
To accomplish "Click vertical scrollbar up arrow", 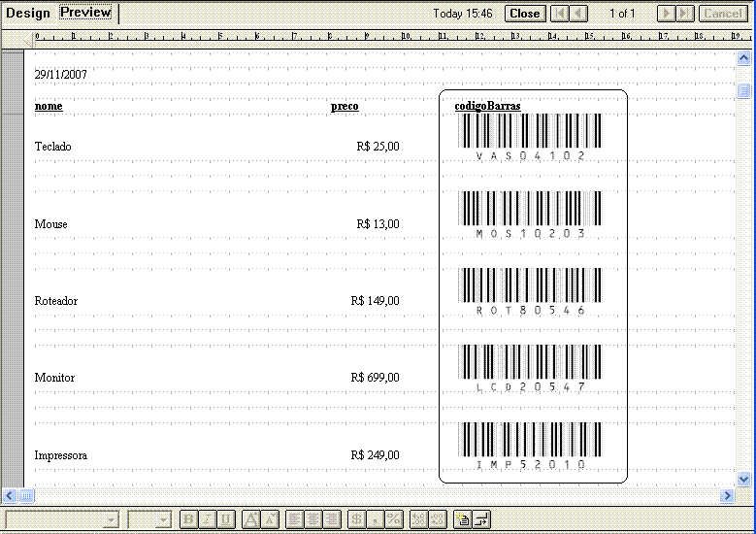I will tap(744, 58).
